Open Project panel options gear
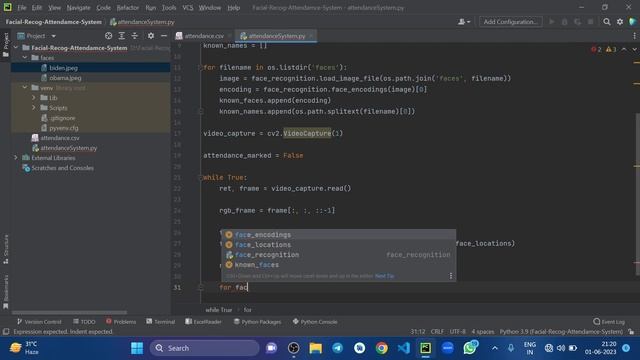 [x=151, y=36]
